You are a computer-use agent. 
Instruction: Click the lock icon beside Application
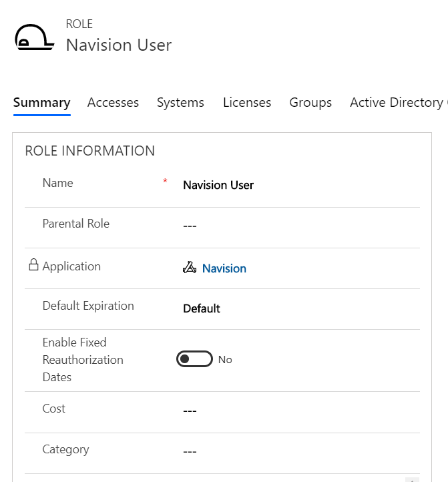click(33, 266)
